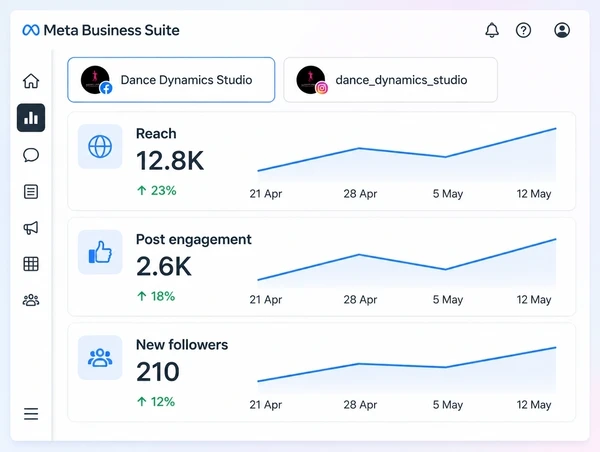Click the Instagram account avatar thumbnail
The image size is (600, 452).
(311, 80)
